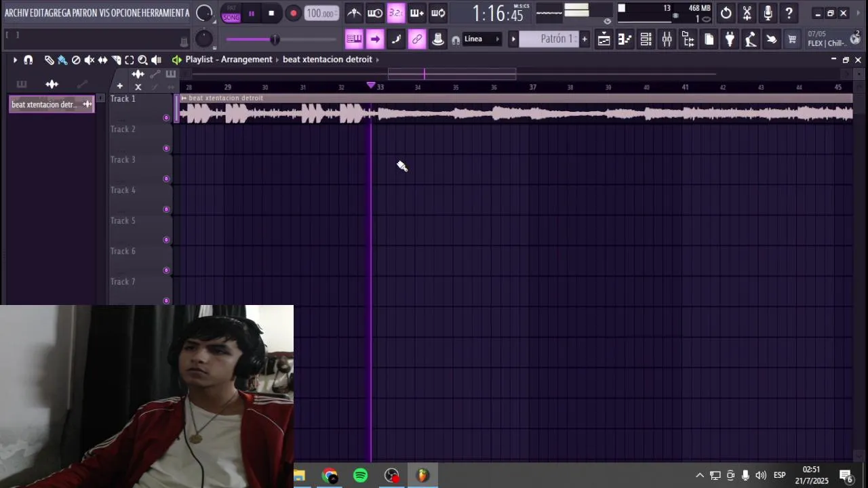
Task: Select the Slip tool in playlist toolbar
Action: pyautogui.click(x=102, y=60)
